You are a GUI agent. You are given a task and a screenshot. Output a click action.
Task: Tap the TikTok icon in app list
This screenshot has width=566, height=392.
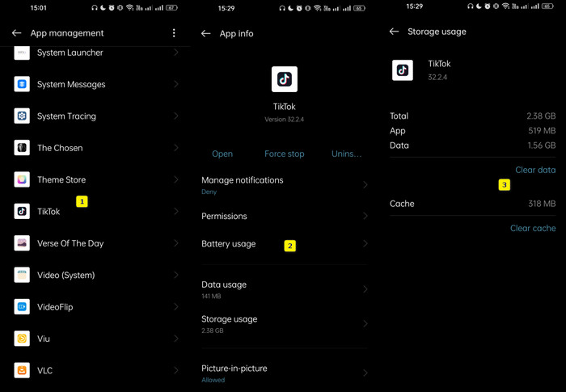22,211
